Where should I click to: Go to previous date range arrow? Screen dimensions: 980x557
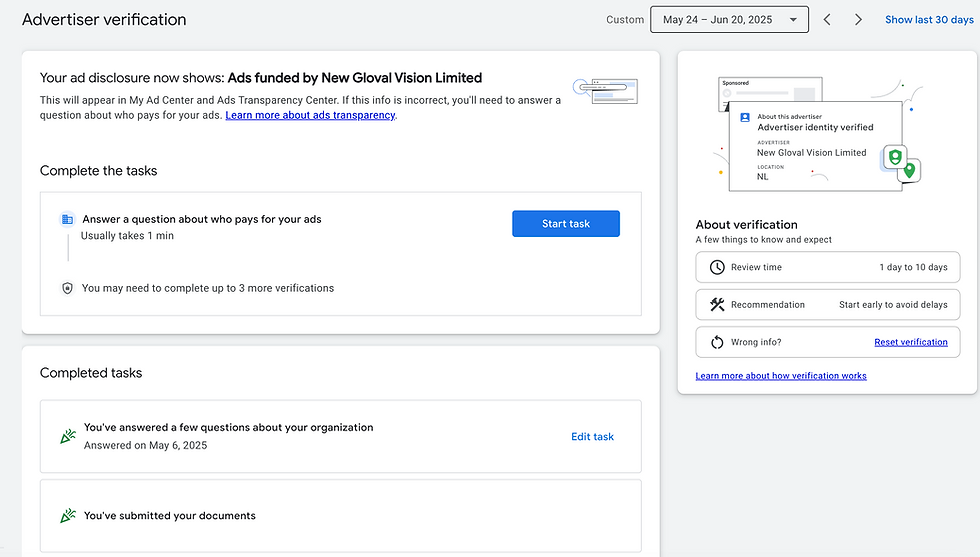827,19
